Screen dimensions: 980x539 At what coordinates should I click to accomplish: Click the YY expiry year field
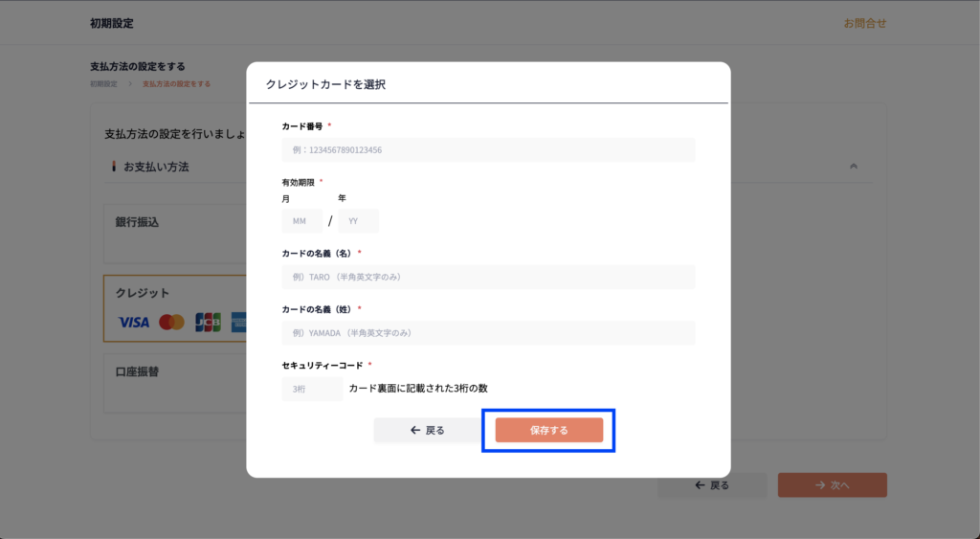(x=358, y=221)
